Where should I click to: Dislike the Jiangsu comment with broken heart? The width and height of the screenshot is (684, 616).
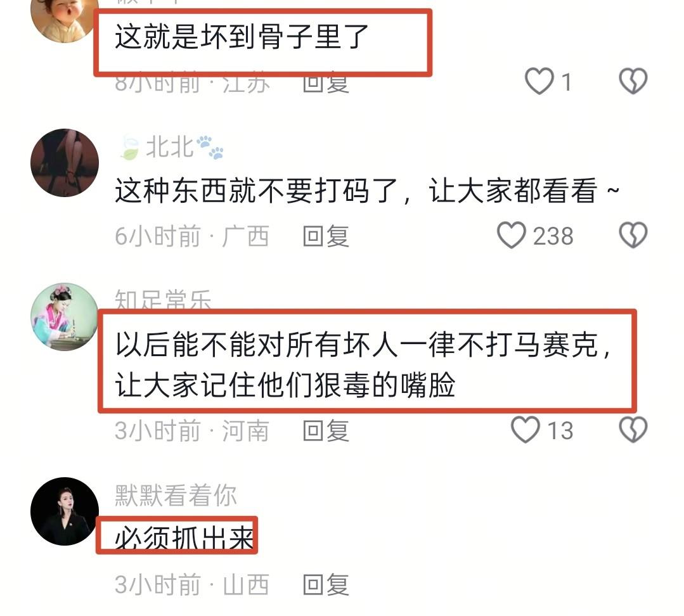click(x=633, y=81)
